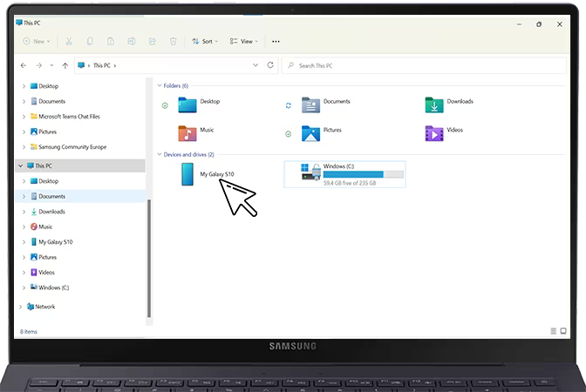Select the Pictures folder icon in Folders

click(x=311, y=133)
